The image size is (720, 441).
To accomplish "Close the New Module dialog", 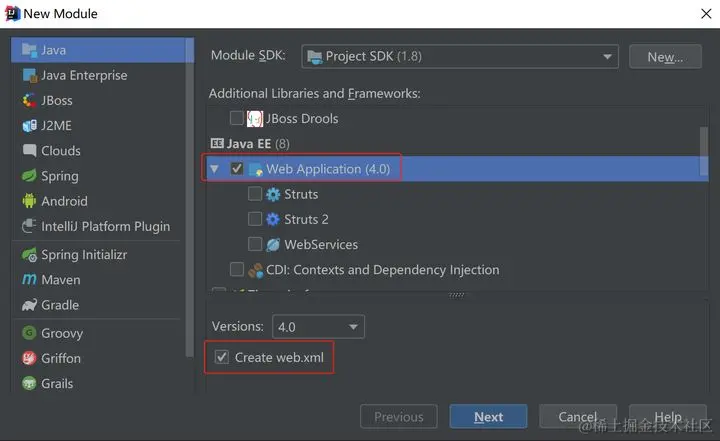I will (706, 14).
